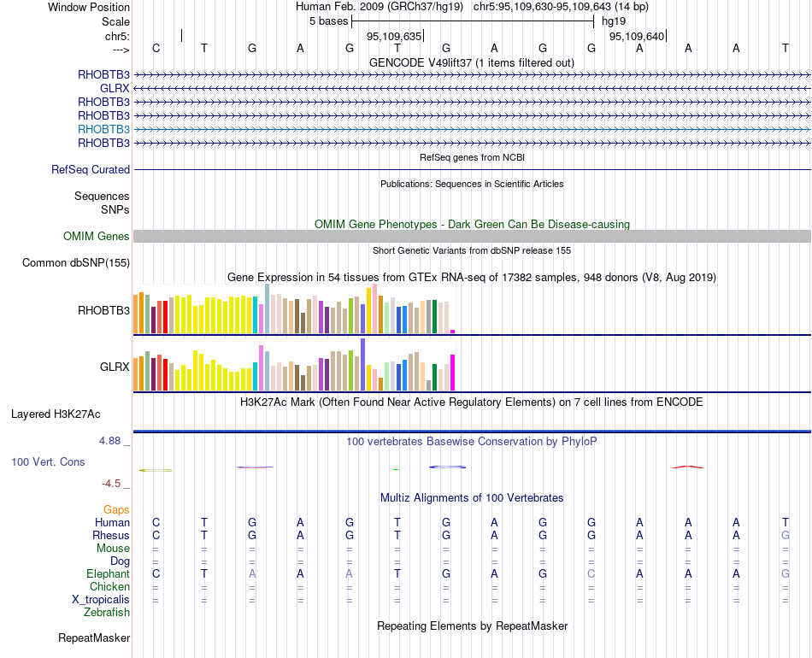This screenshot has width=812, height=658.
Task: Open Multiz Alignments of 100 Vertebrates title
Action: 472,497
